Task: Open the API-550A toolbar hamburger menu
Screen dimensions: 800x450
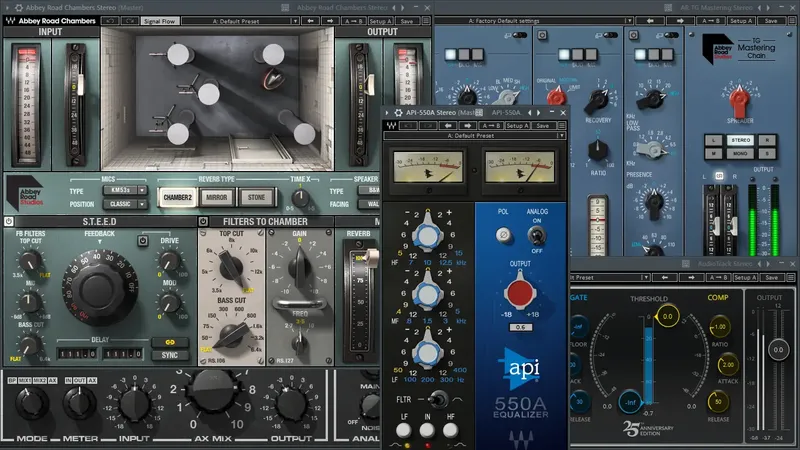Action: [562, 126]
